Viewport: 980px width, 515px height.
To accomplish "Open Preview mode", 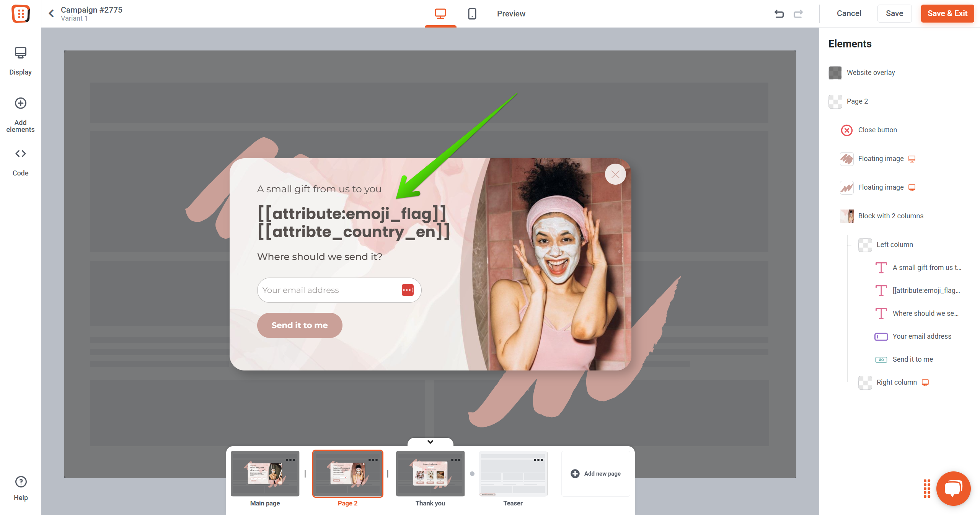I will pos(511,14).
